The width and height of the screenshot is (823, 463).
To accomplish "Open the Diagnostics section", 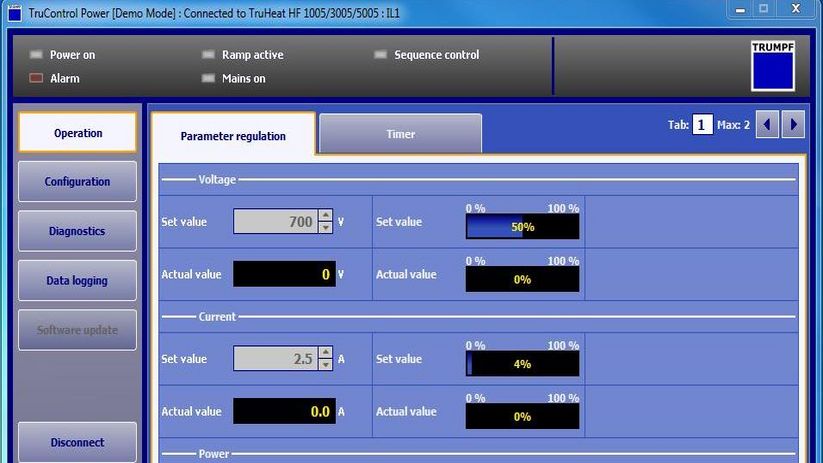I will [77, 231].
